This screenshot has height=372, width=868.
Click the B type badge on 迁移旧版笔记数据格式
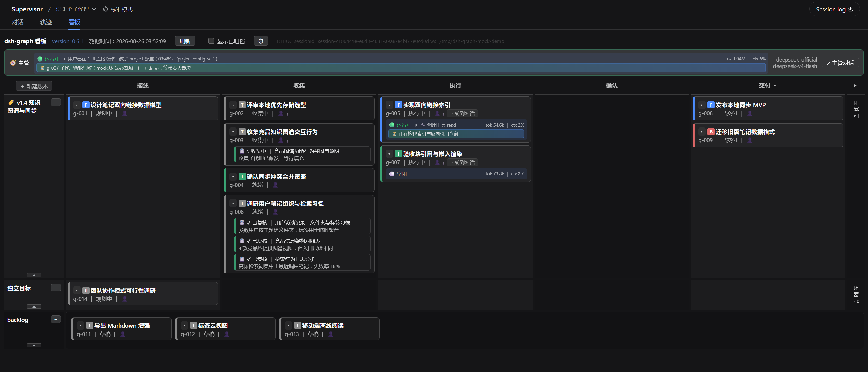(x=711, y=132)
